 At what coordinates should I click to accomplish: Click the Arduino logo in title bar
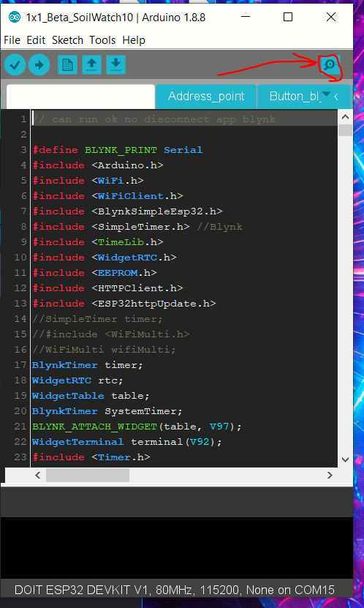point(15,18)
